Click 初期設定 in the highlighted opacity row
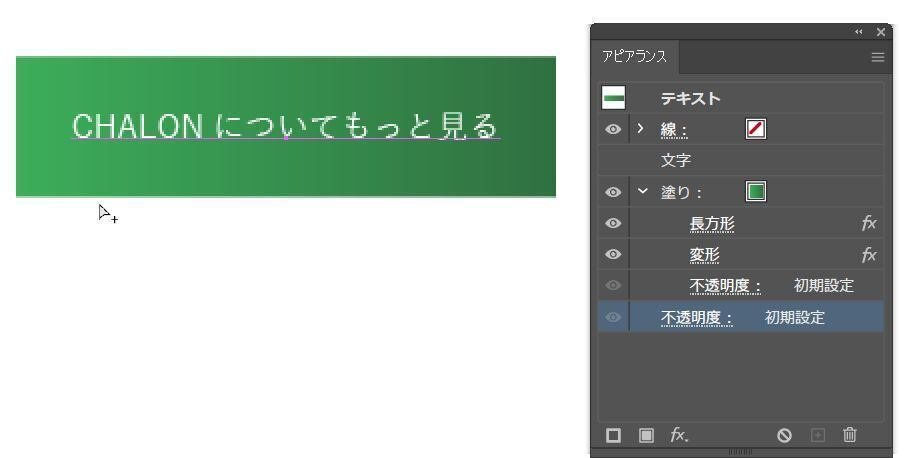Image resolution: width=912 pixels, height=458 pixels. (795, 318)
